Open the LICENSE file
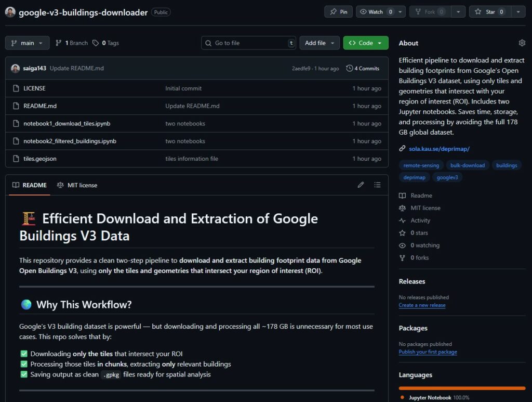Viewport: 532px width, 402px height. point(34,88)
